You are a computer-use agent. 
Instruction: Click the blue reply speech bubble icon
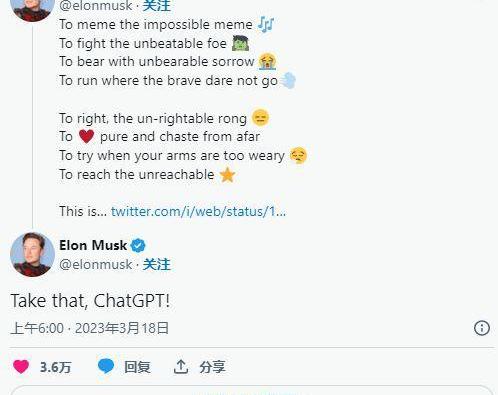click(106, 366)
